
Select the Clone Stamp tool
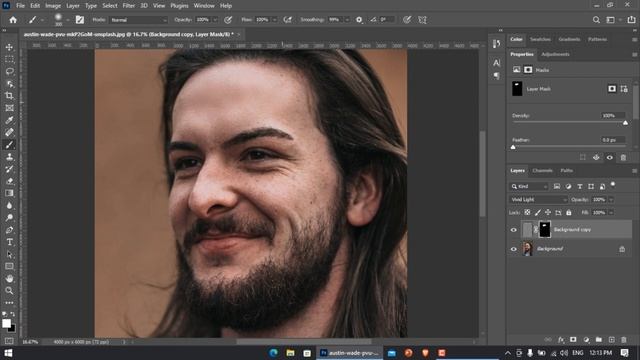point(9,157)
